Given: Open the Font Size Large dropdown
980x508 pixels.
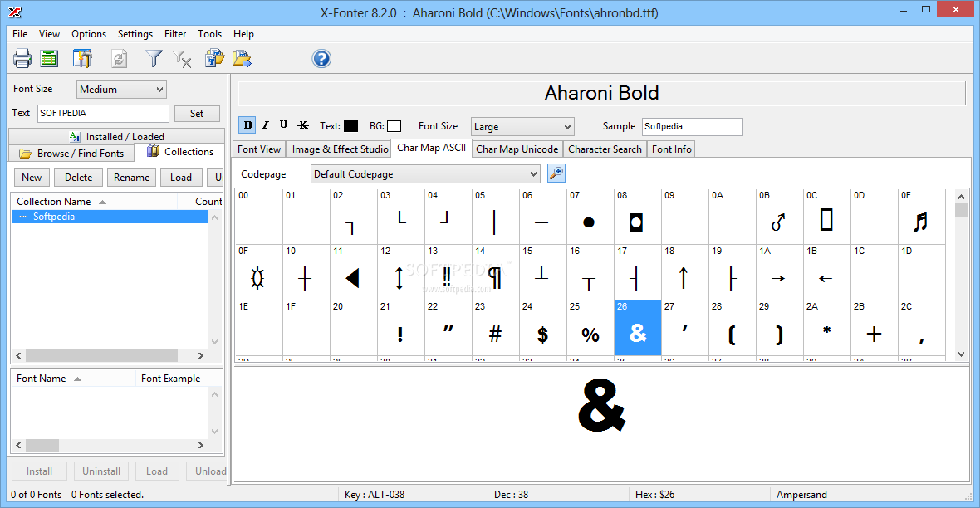Looking at the screenshot, I should pyautogui.click(x=522, y=127).
